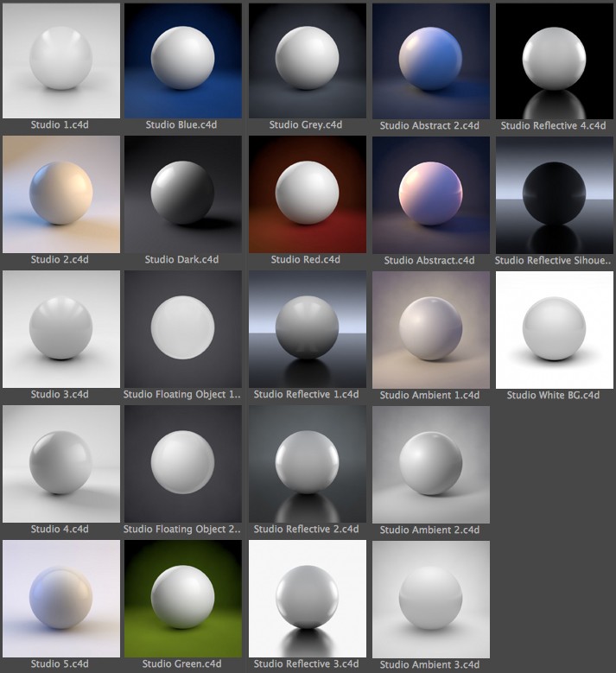Select the Studio Abstract.c4d thumbnail
Image resolution: width=616 pixels, height=673 pixels.
click(x=431, y=195)
